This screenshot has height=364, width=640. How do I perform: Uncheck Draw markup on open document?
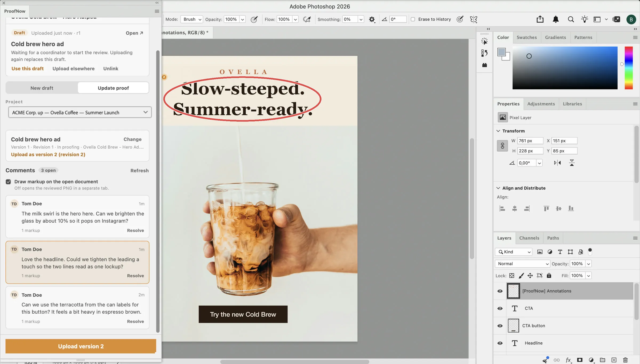[x=8, y=182]
